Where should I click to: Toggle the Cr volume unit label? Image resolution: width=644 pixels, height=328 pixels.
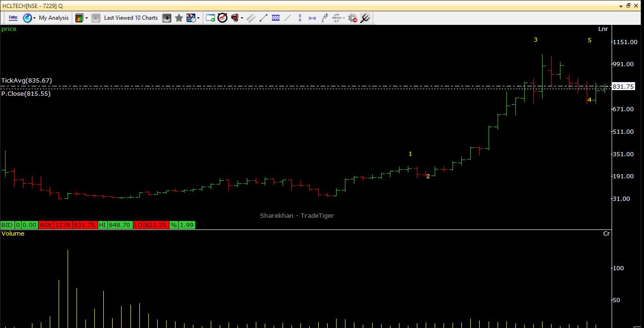click(x=606, y=234)
